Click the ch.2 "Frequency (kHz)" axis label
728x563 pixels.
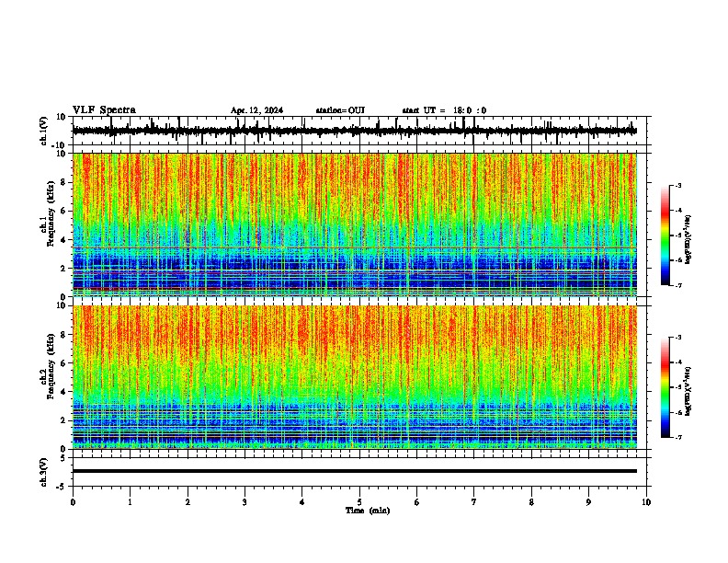pyautogui.click(x=51, y=366)
